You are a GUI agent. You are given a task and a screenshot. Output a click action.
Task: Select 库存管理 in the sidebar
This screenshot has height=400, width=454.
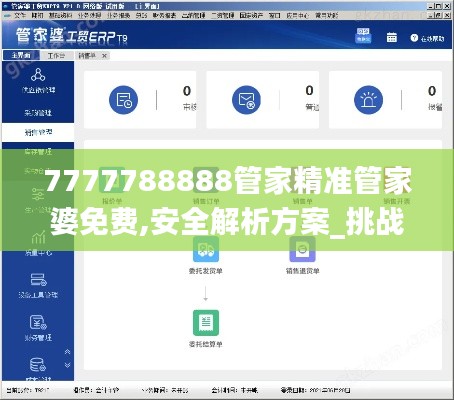(38, 152)
